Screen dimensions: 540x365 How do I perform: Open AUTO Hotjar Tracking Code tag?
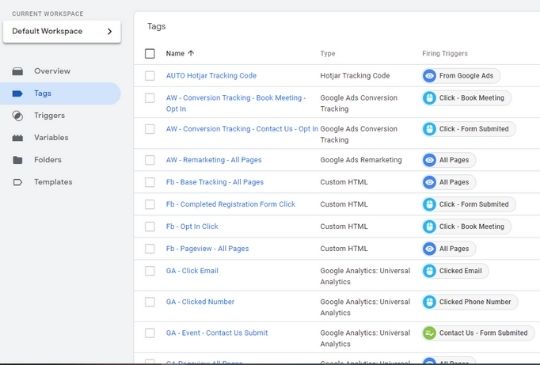pyautogui.click(x=211, y=76)
